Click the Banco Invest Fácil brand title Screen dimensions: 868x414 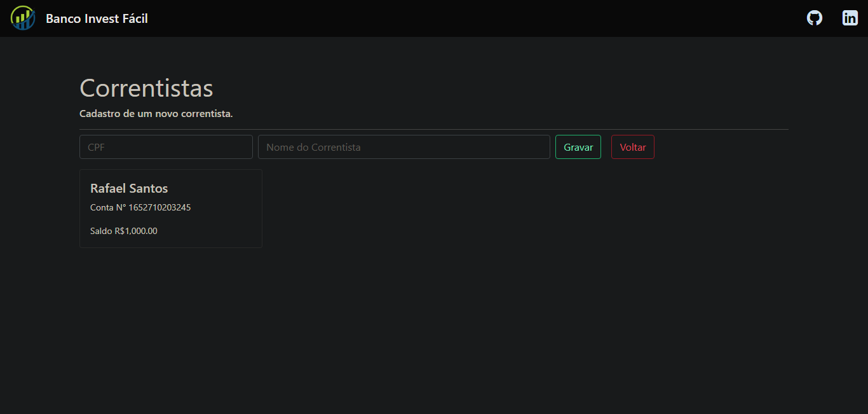[x=97, y=18]
